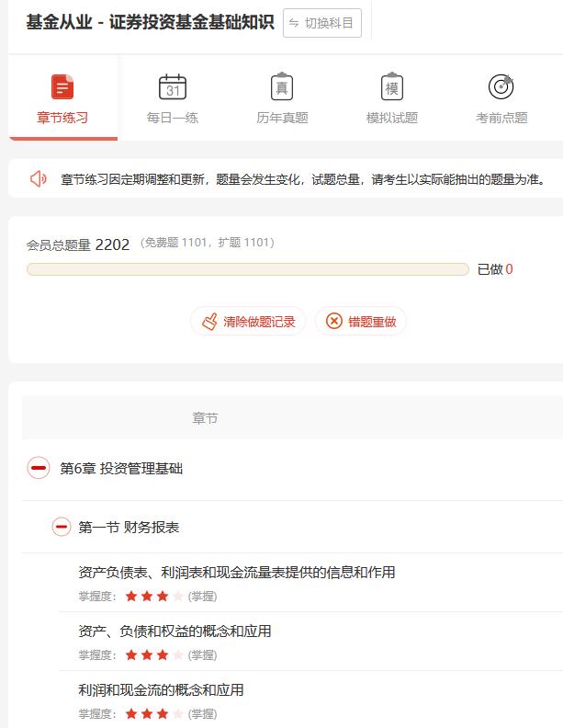Click the 章节练习 document icon
This screenshot has width=563, height=728.
62,87
